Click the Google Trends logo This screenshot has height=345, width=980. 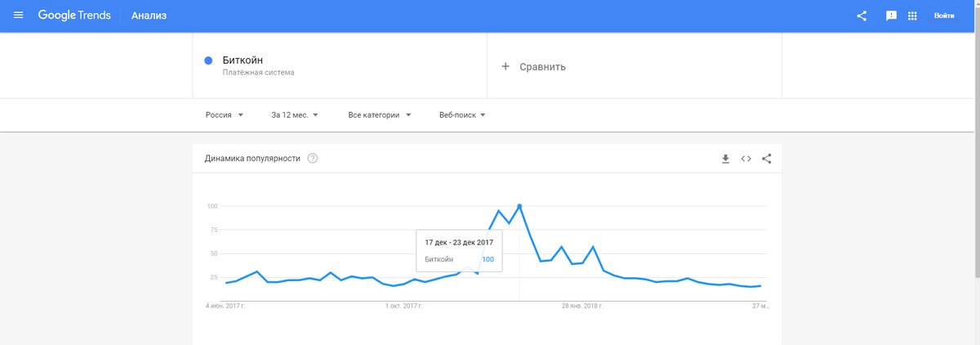pyautogui.click(x=74, y=16)
